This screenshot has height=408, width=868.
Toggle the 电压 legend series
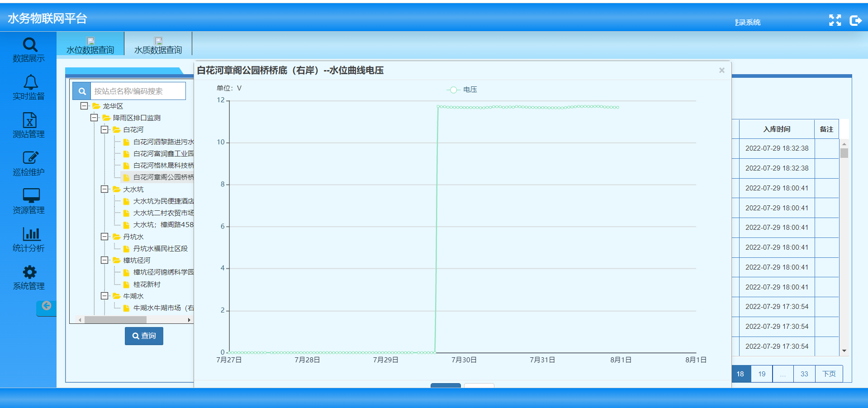pos(462,90)
